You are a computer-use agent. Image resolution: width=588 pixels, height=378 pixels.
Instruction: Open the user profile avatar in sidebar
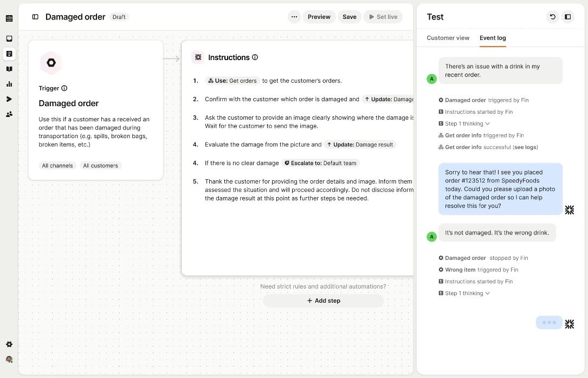click(9, 360)
